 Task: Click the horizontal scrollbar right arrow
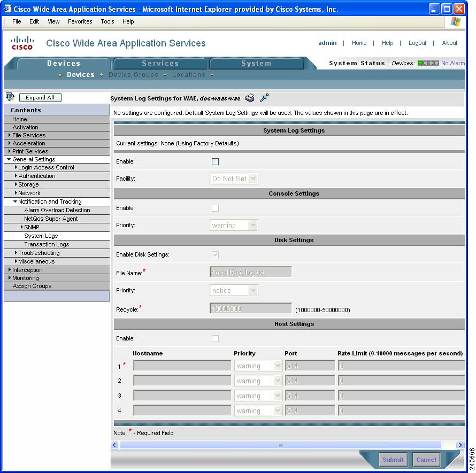(460, 445)
